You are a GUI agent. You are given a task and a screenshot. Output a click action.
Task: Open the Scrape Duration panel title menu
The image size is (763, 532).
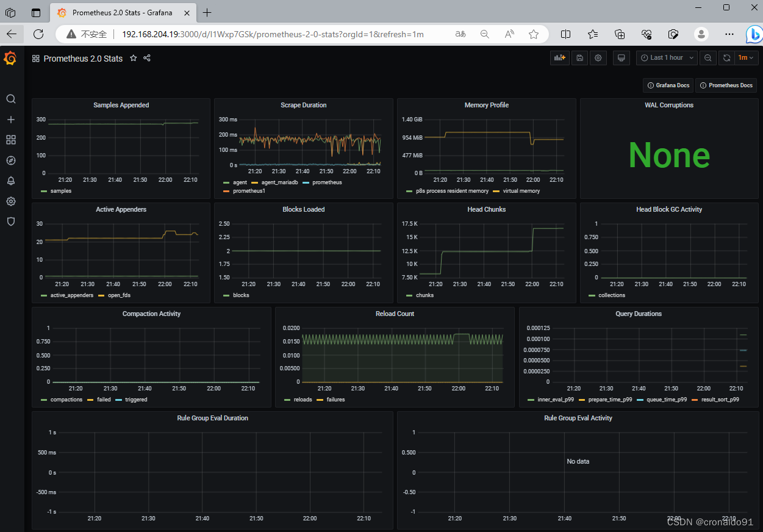tap(303, 105)
